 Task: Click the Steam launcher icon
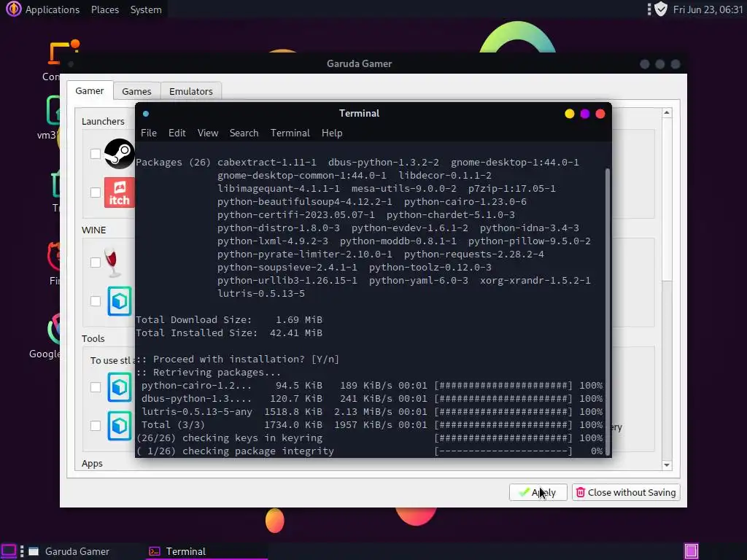(119, 154)
